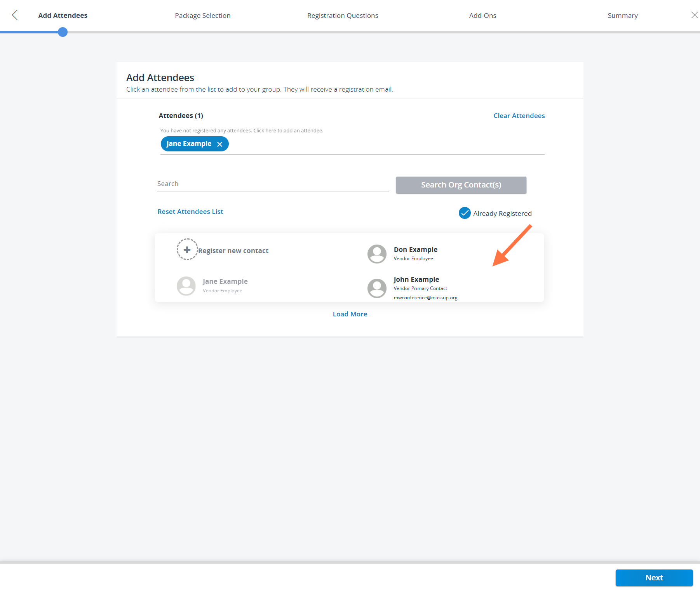Click the Search Org Contact(s) button
The image size is (700, 592).
pyautogui.click(x=461, y=185)
